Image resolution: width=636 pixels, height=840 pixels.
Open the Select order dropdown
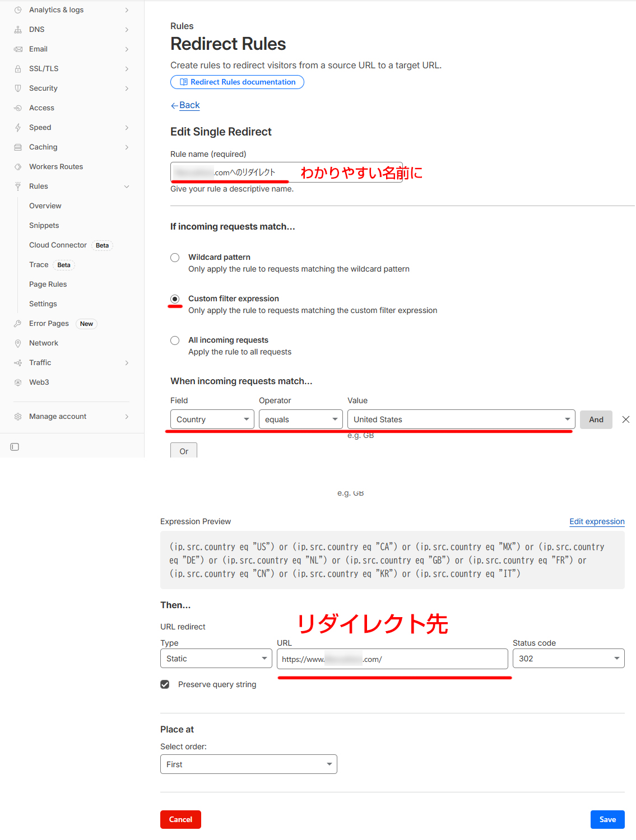click(248, 764)
